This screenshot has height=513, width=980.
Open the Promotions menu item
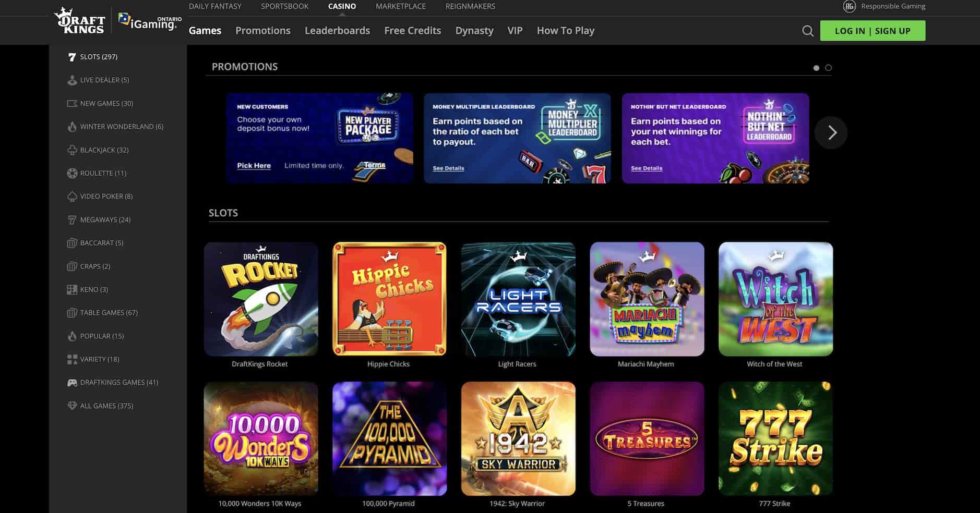(x=263, y=31)
